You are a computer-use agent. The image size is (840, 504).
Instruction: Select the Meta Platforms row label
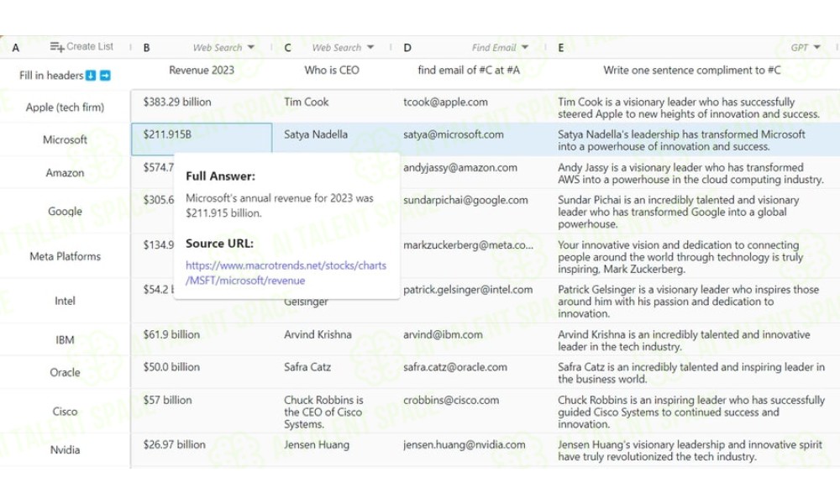tap(65, 256)
